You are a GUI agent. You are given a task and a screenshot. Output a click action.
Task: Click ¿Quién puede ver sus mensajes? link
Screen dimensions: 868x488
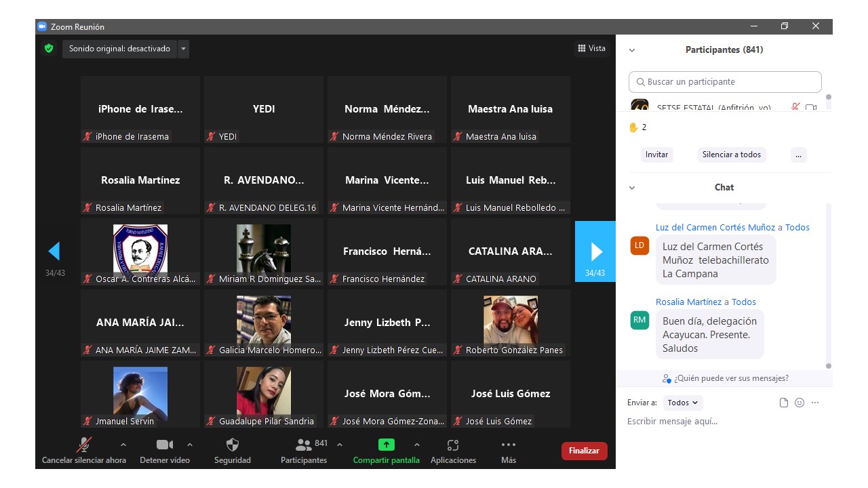(x=731, y=378)
